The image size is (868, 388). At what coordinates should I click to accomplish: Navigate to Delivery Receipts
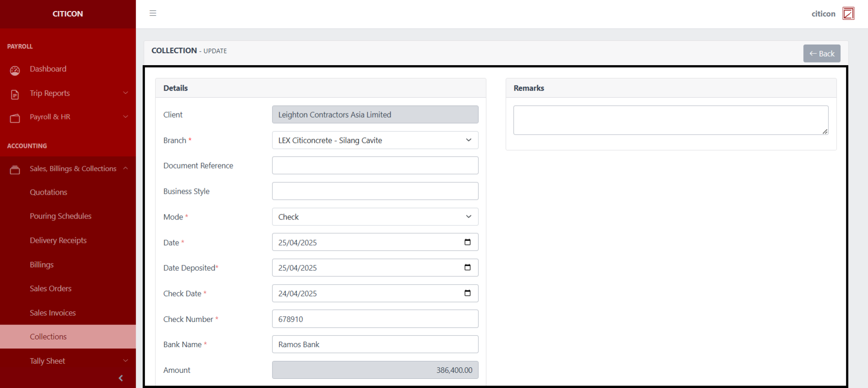[58, 241]
